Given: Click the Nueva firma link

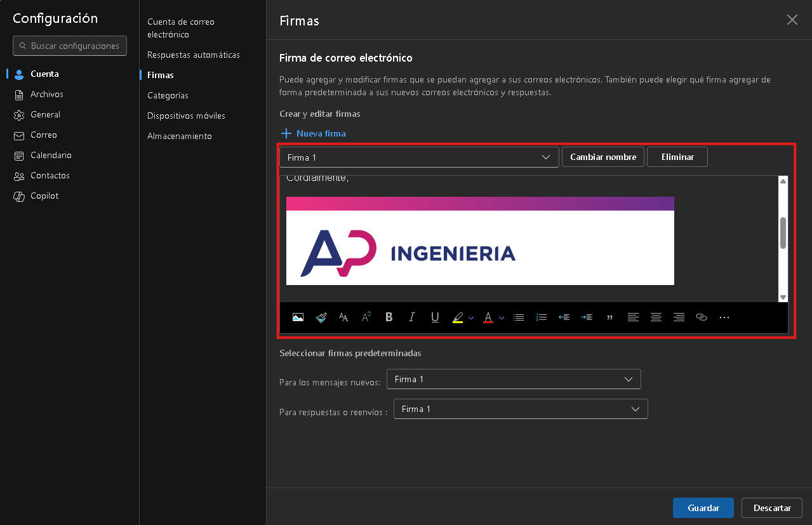Looking at the screenshot, I should coord(313,133).
